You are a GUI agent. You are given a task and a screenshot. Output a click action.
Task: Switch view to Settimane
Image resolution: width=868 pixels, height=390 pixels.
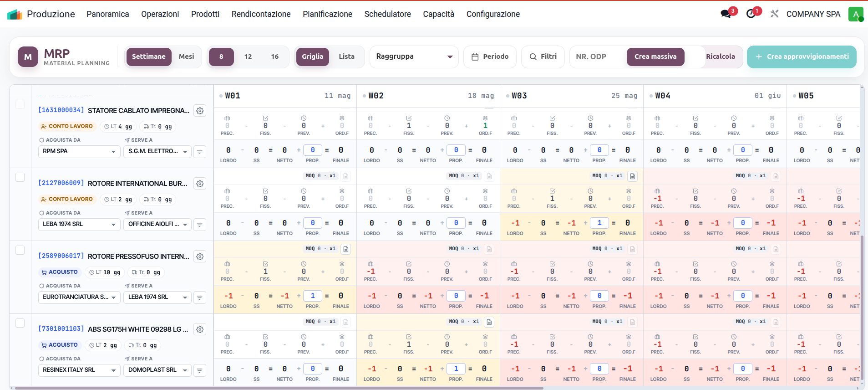[149, 57]
